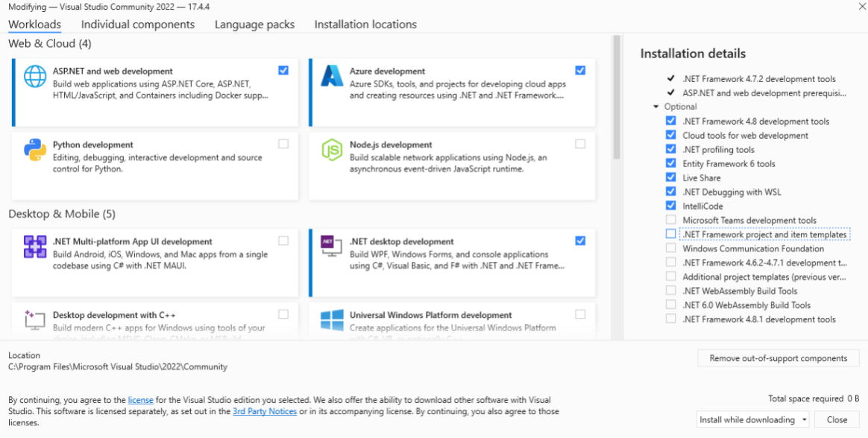Uncheck the IntelliCode component

(x=671, y=205)
